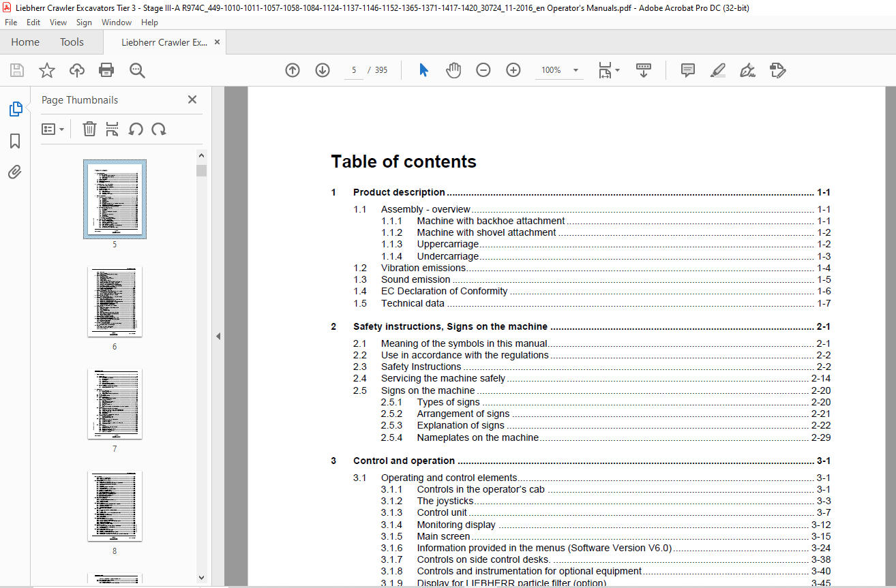Viewport: 896px width, 588px height.
Task: Click 'Vibration emissions' contents entry
Action: pos(423,268)
